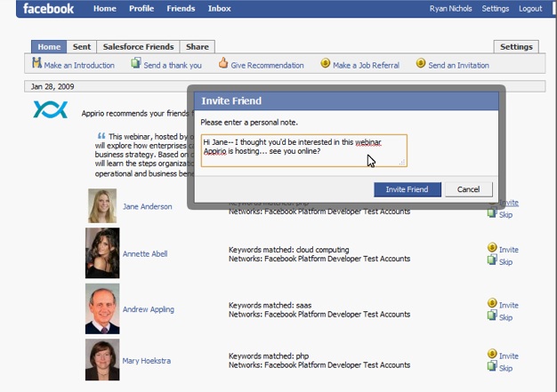Switch to the Sent tab
The width and height of the screenshot is (557, 392).
[82, 47]
